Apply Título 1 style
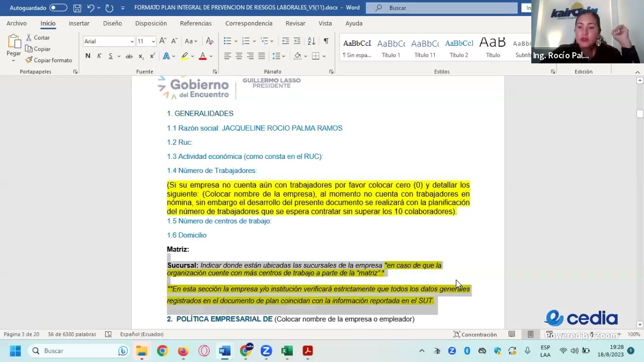The height and width of the screenshot is (362, 644). coord(391,48)
